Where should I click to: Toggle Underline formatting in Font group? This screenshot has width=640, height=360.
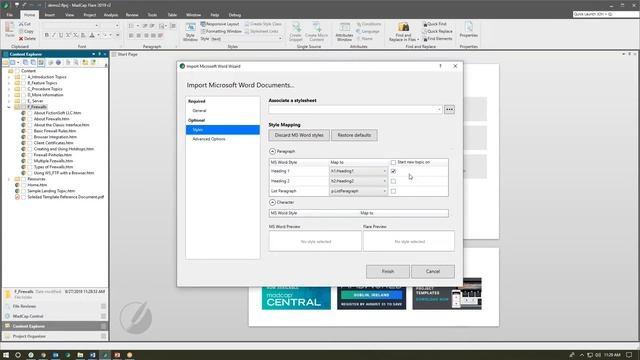click(x=61, y=36)
